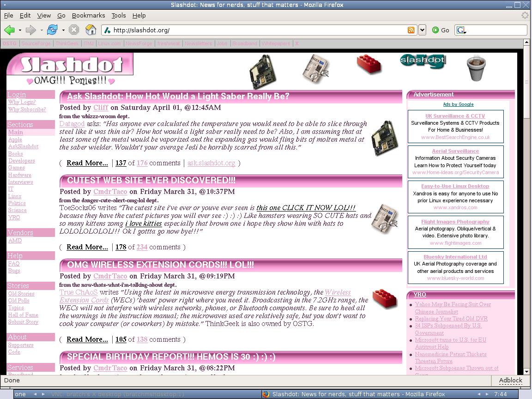Follow the 'this one CLICK IT NOW LOL!!!' link
This screenshot has height=399, width=532.
(x=306, y=208)
